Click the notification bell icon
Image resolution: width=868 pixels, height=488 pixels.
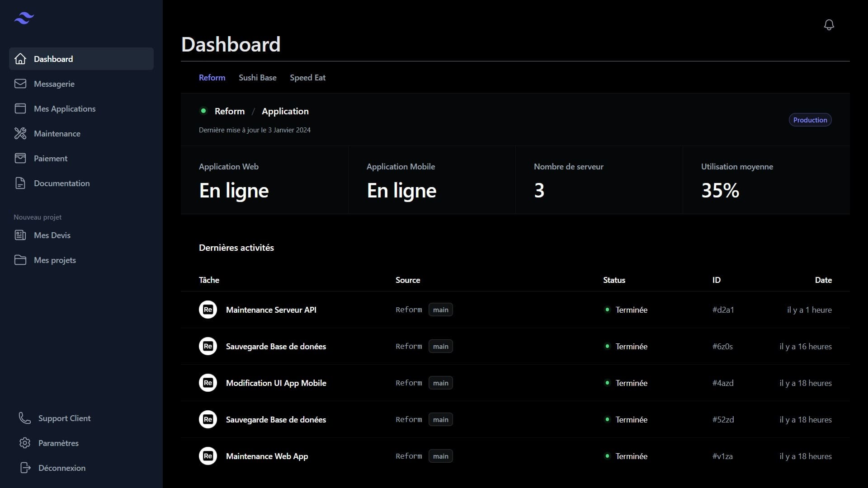pyautogui.click(x=829, y=25)
